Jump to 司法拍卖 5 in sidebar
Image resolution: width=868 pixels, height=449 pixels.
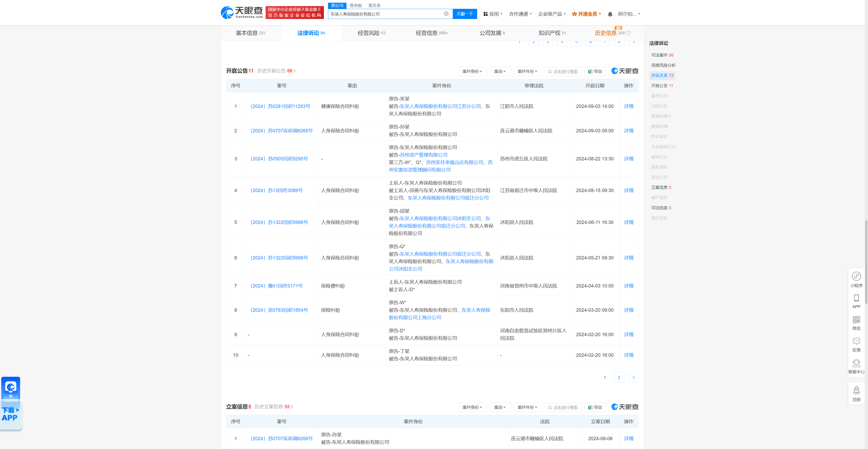coord(661,208)
